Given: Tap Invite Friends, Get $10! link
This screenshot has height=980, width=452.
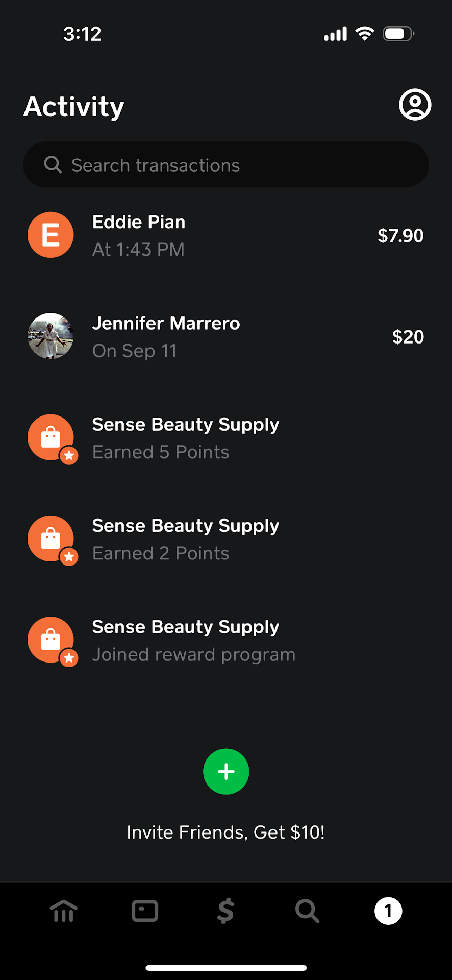Looking at the screenshot, I should pos(226,832).
